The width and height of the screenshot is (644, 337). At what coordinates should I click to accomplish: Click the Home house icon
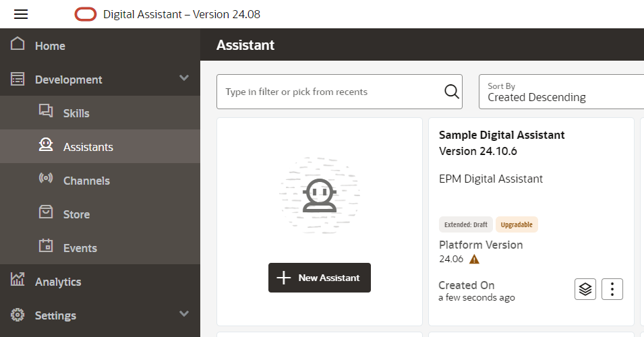[x=18, y=44]
